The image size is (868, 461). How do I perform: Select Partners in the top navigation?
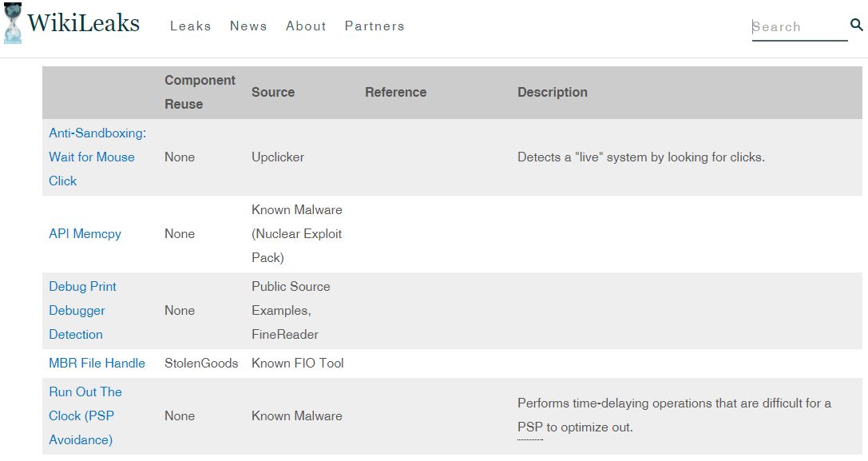[375, 26]
